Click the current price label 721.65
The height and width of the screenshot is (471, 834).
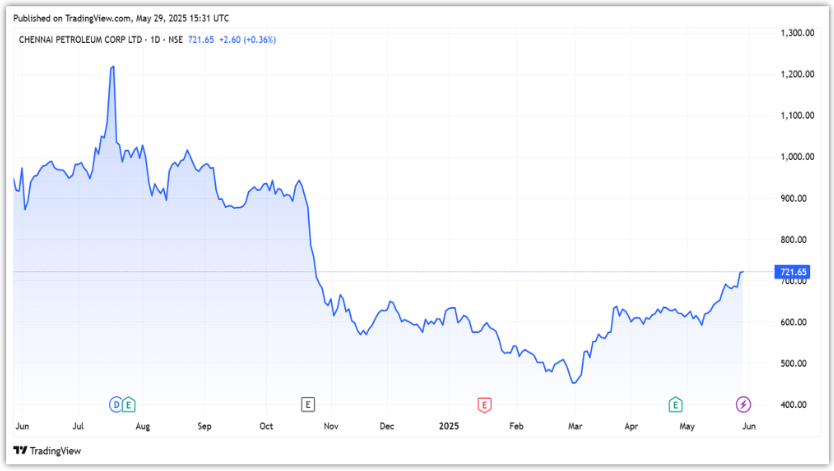[x=792, y=272]
